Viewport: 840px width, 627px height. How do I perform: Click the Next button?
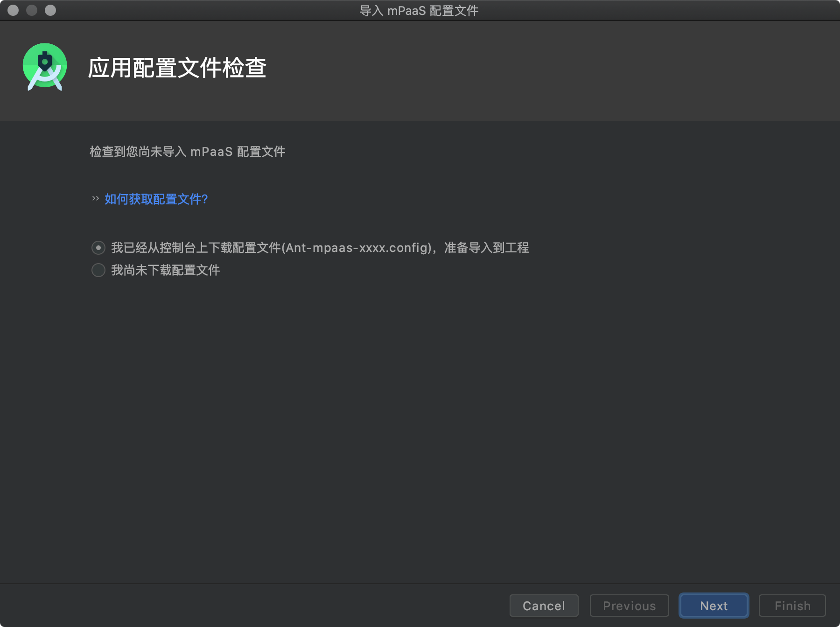click(x=714, y=606)
